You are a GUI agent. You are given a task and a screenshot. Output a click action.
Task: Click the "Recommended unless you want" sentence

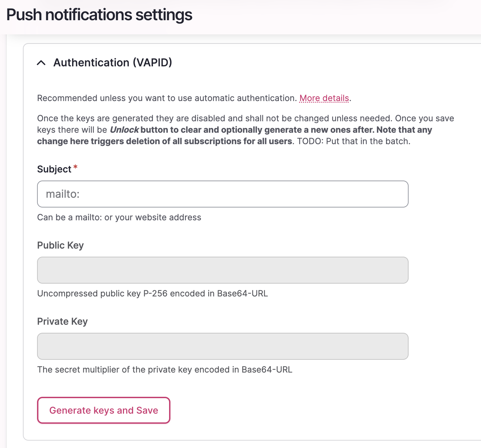[x=167, y=98]
